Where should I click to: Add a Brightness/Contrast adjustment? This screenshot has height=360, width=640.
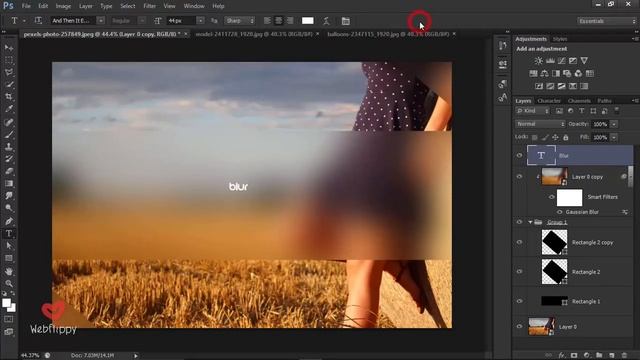(x=539, y=61)
